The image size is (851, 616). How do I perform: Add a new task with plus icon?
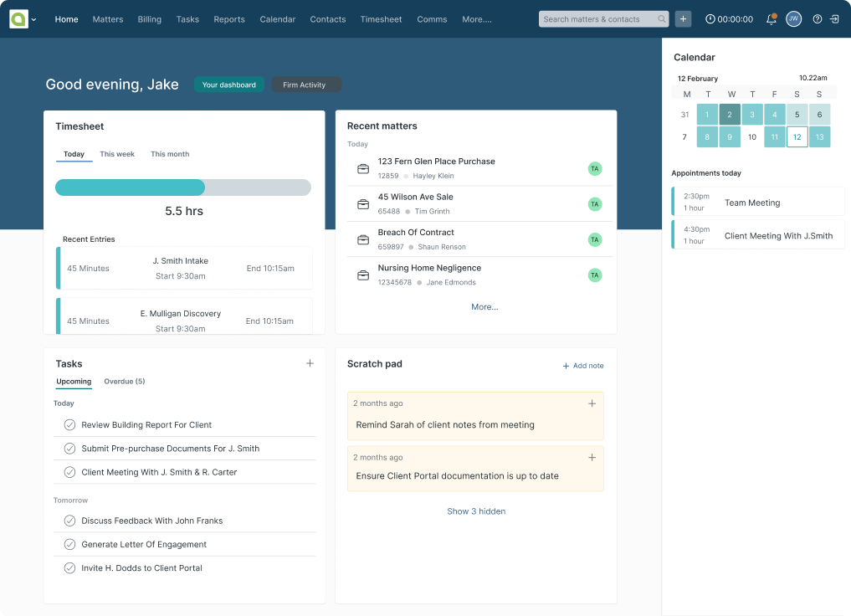tap(310, 363)
